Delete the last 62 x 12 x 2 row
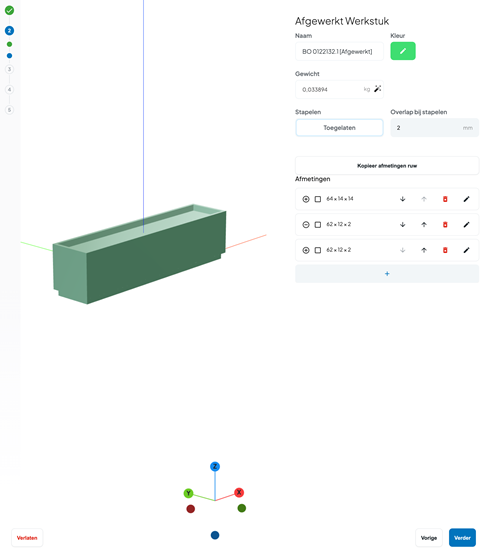 [x=445, y=250]
